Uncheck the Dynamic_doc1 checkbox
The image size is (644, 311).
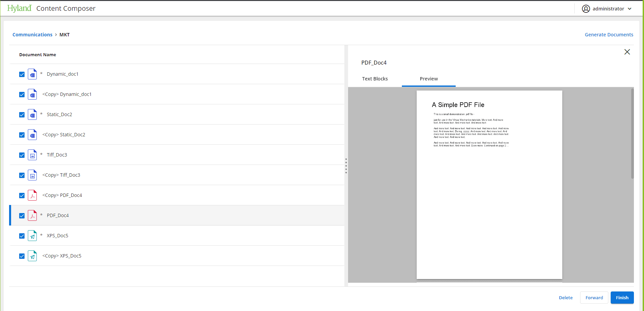(22, 74)
